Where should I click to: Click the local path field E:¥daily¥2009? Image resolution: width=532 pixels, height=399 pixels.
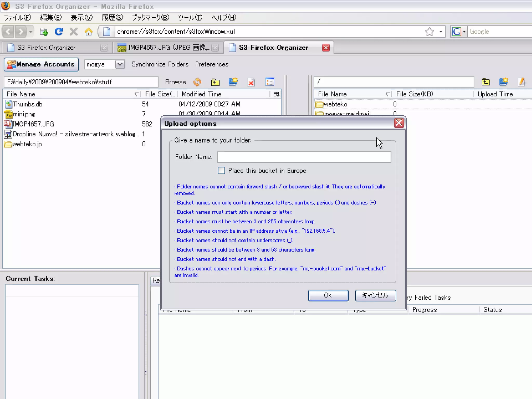pyautogui.click(x=81, y=82)
